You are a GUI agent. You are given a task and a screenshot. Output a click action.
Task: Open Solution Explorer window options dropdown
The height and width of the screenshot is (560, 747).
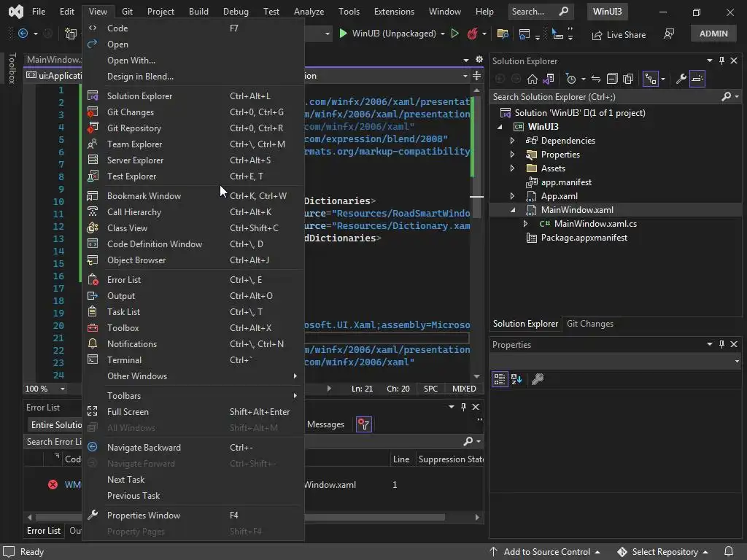click(709, 61)
